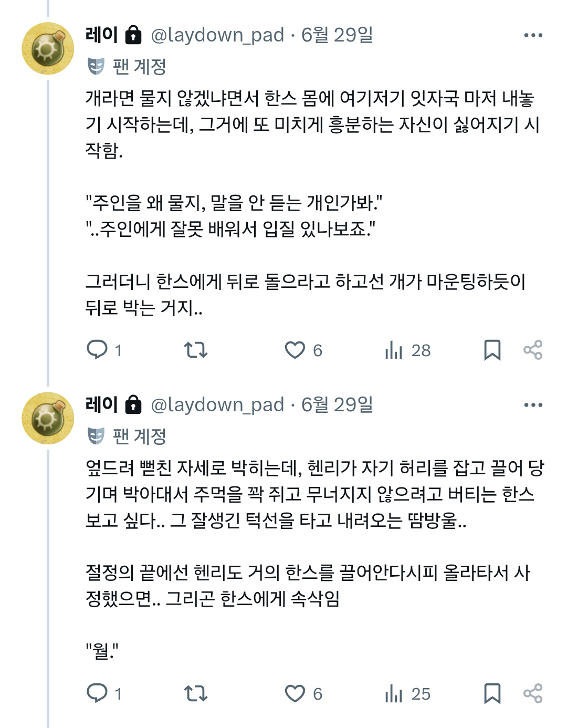This screenshot has height=728, width=567.
Task: Repost the post with 28 views
Action: coord(196,350)
